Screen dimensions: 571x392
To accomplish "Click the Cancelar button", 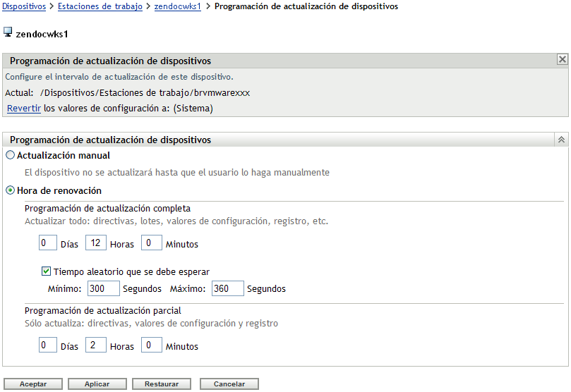I will (x=229, y=384).
